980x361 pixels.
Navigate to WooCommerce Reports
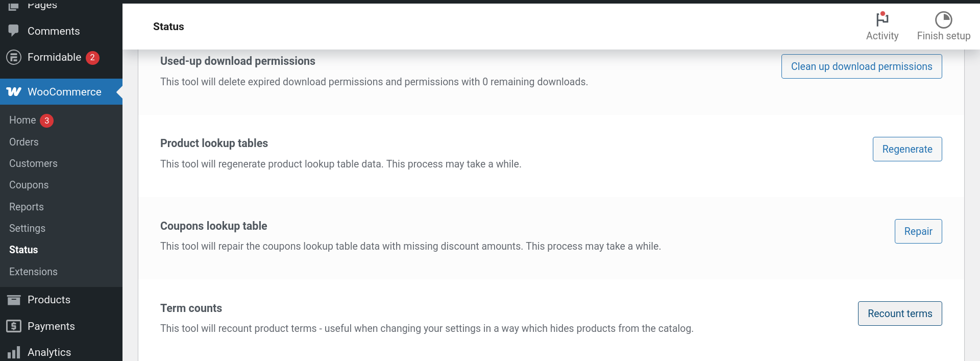tap(27, 207)
